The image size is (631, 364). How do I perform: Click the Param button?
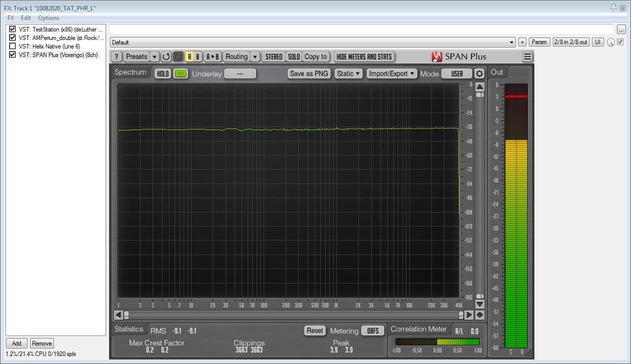pos(539,42)
